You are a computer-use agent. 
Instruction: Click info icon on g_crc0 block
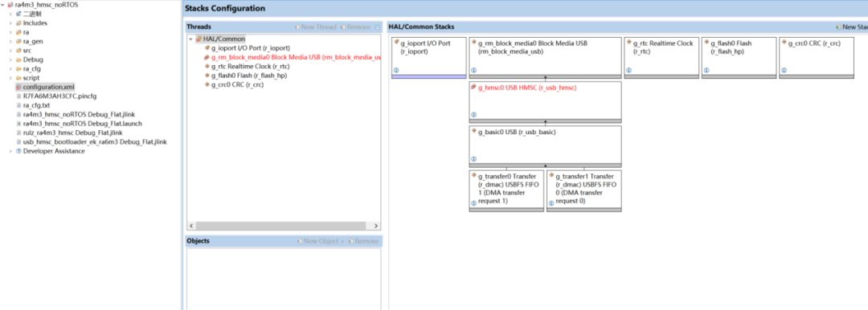784,71
